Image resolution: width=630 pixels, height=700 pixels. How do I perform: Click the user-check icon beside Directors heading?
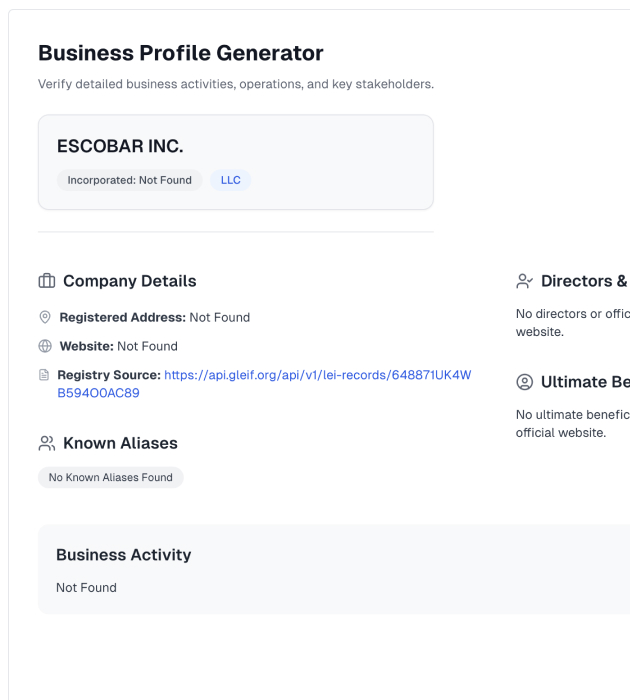[524, 281]
